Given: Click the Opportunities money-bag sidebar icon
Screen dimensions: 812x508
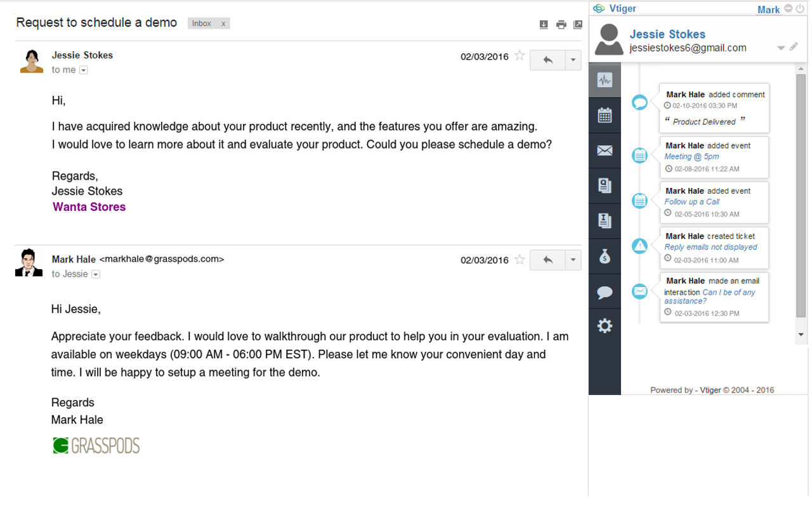Looking at the screenshot, I should click(605, 256).
